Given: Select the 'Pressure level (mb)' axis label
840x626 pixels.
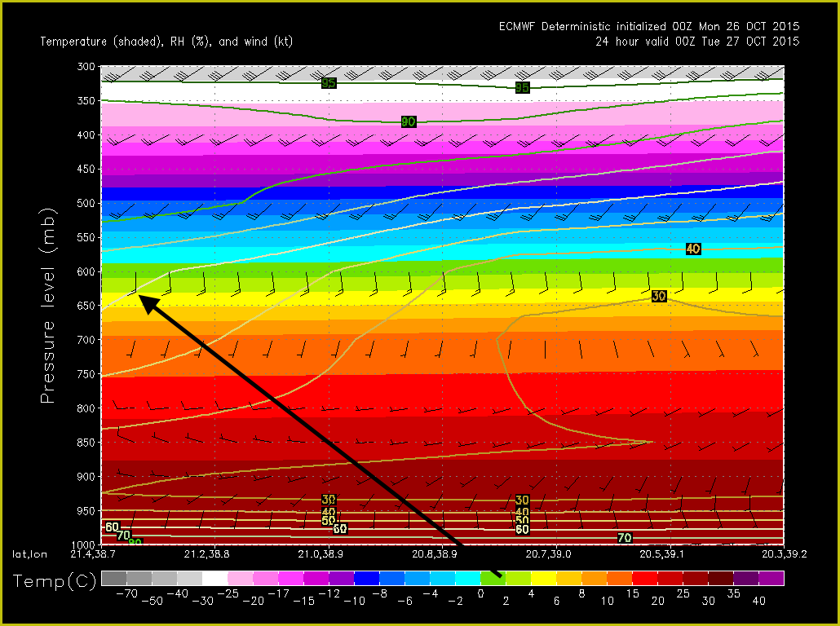Looking at the screenshot, I should click(x=47, y=306).
